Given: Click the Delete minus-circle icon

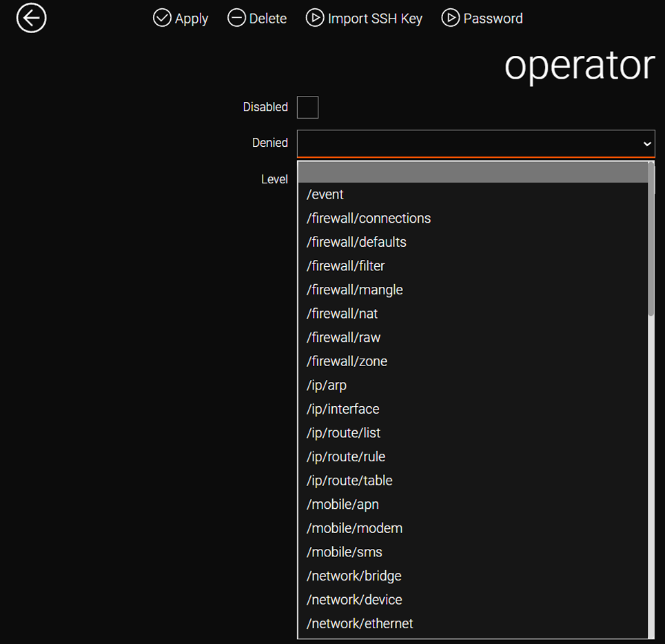Looking at the screenshot, I should pyautogui.click(x=236, y=18).
